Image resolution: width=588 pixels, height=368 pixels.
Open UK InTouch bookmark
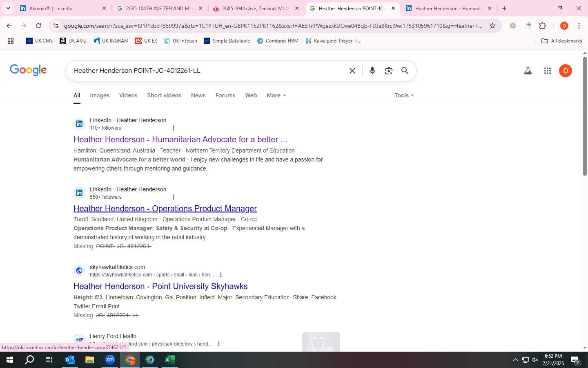(x=180, y=41)
